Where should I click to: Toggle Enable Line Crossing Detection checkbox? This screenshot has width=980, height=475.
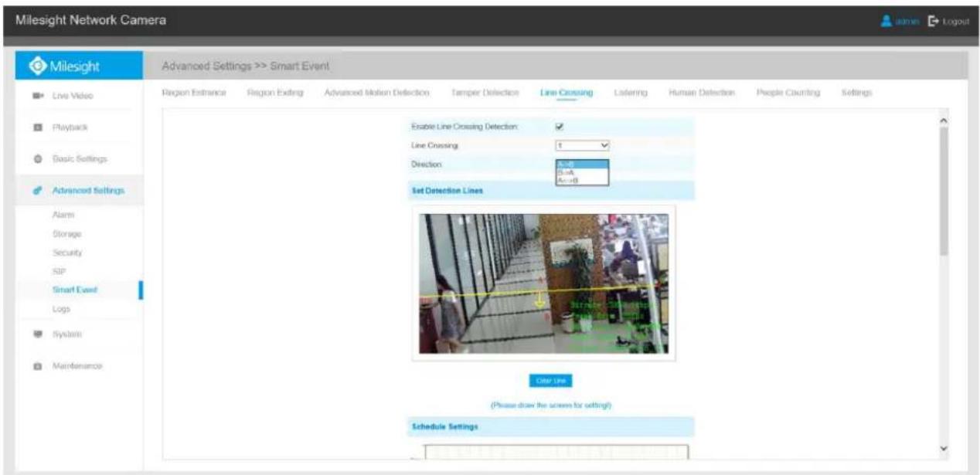pyautogui.click(x=560, y=127)
